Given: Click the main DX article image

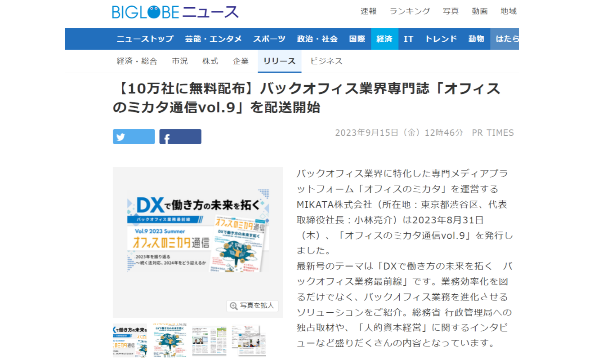Looking at the screenshot, I should pos(198,231).
